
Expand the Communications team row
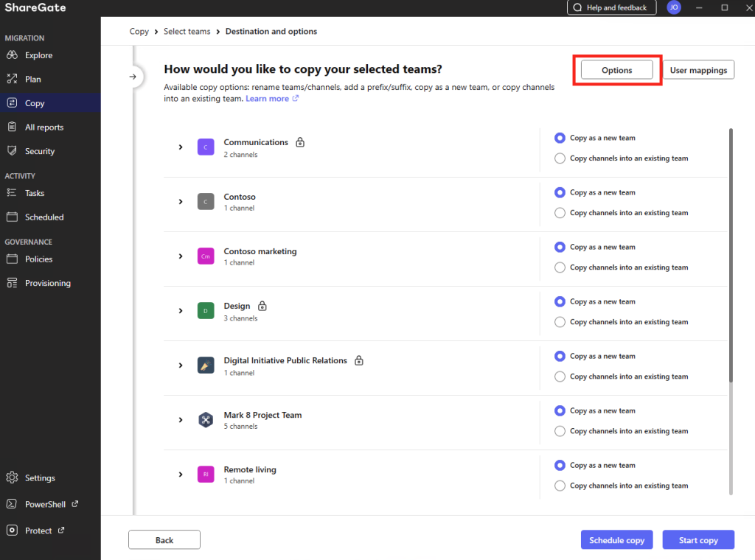coord(181,147)
